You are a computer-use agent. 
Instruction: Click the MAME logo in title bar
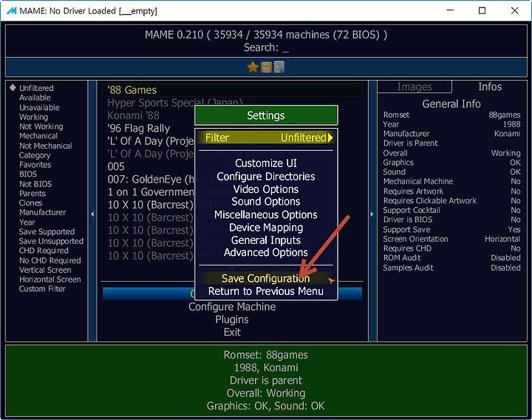tap(12, 11)
